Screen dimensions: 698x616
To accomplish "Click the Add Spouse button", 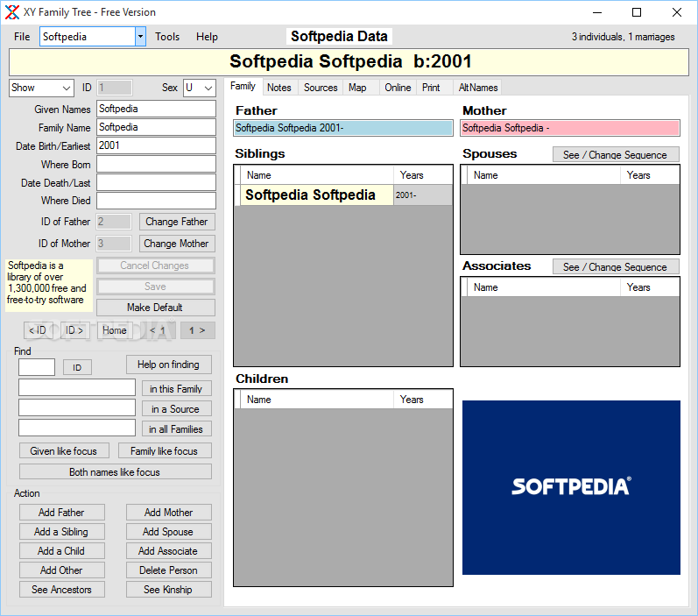I will [x=169, y=531].
